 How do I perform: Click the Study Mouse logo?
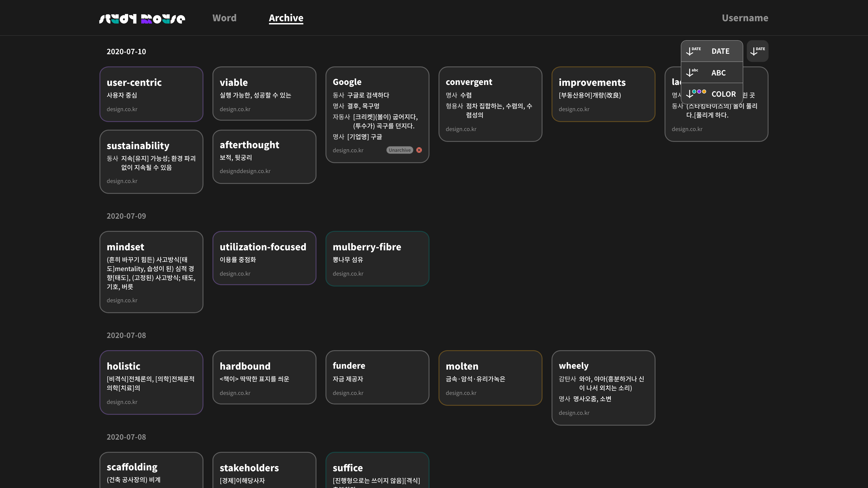(x=142, y=19)
